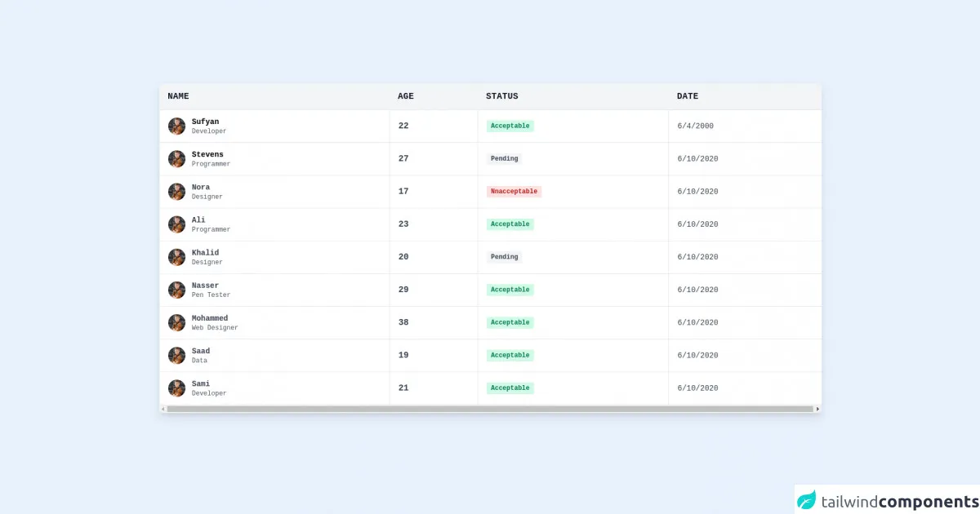Click the tailwindcomponents logo
980x514 pixels.
point(887,500)
